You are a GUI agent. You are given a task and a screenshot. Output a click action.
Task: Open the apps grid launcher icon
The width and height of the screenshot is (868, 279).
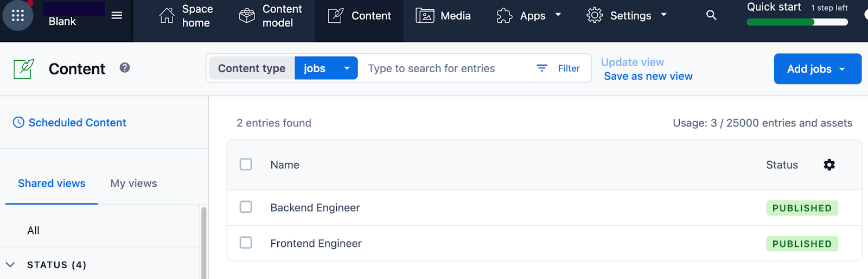pos(18,16)
